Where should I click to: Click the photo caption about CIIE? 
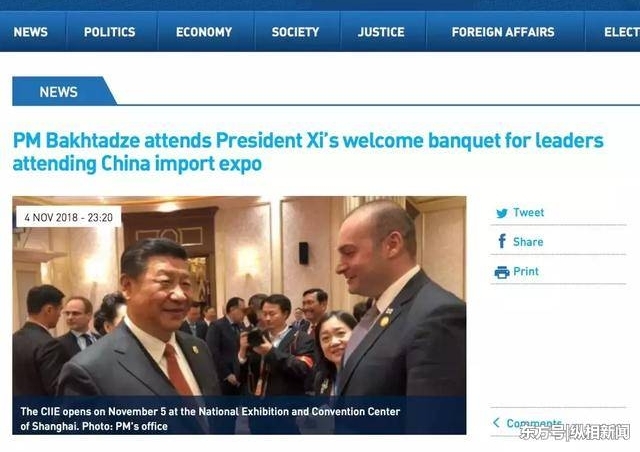point(210,419)
